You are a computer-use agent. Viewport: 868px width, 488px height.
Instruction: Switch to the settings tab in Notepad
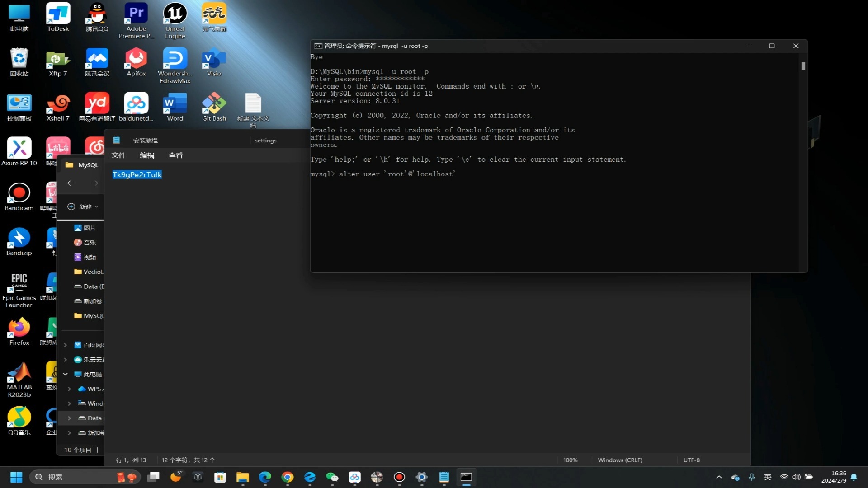[x=265, y=141]
